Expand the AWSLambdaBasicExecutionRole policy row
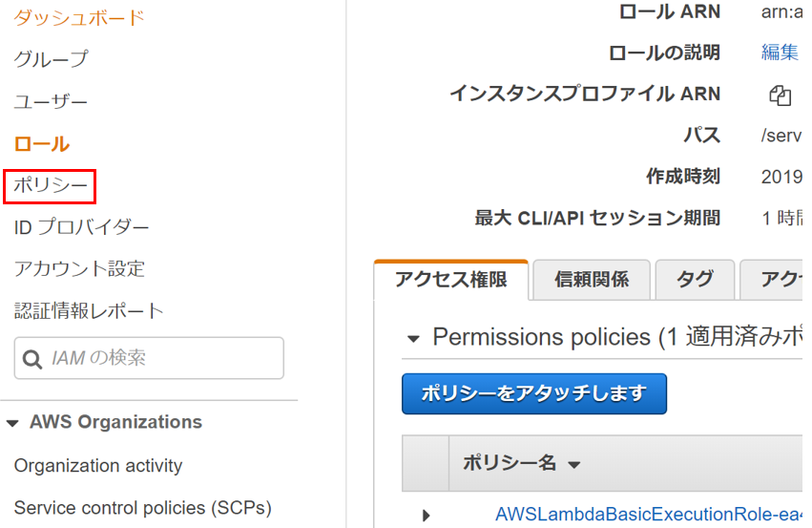The width and height of the screenshot is (812, 528). (x=426, y=515)
